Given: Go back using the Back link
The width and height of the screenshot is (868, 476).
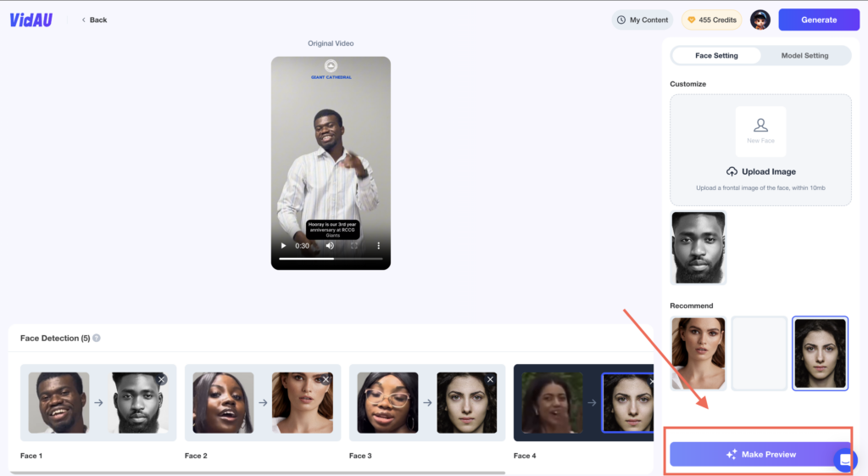Looking at the screenshot, I should [94, 20].
